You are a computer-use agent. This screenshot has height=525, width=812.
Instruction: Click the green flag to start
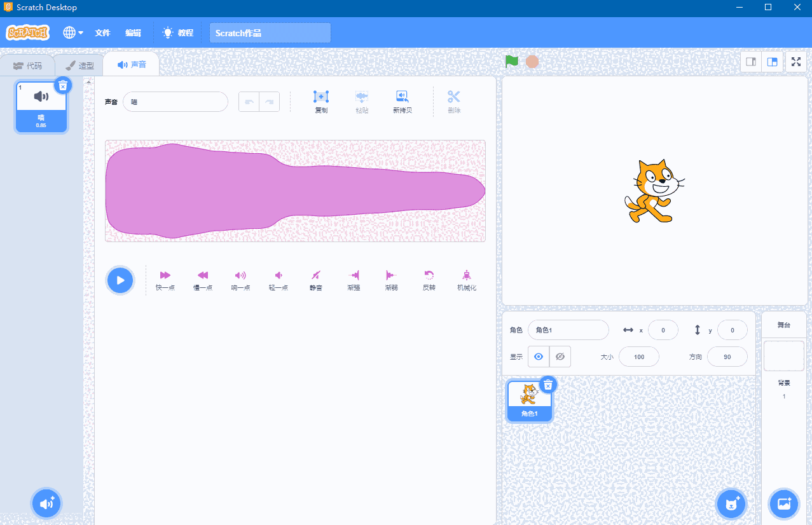pos(512,62)
